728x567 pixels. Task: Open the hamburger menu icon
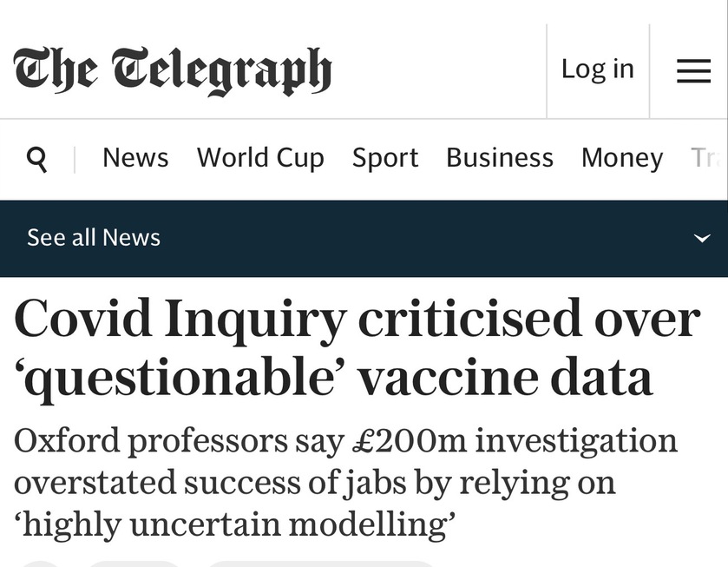[693, 71]
